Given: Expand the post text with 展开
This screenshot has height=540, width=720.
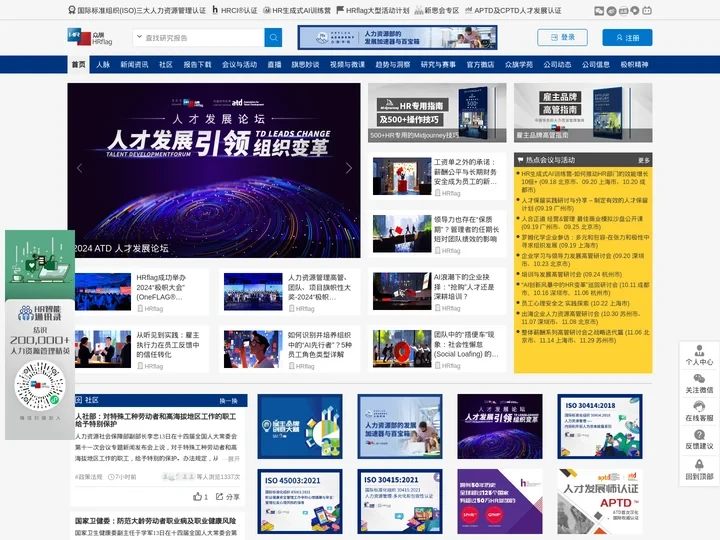Looking at the screenshot, I should point(233,458).
